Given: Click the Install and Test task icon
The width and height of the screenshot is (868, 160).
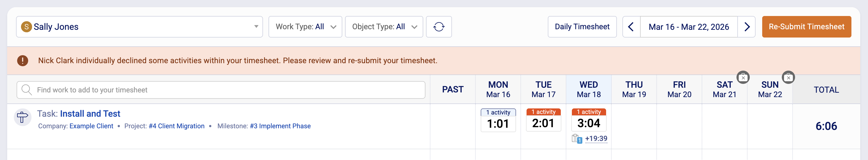Looking at the screenshot, I should click(x=23, y=117).
